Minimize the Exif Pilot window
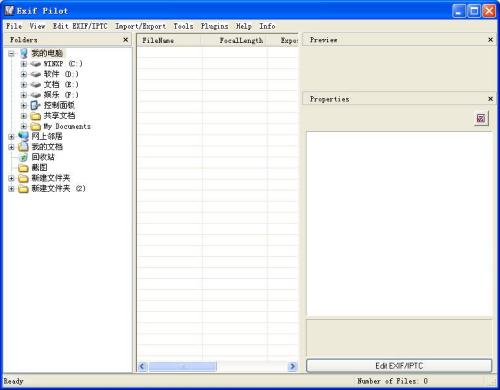Screen dimensions: 500x390 coord(459,11)
